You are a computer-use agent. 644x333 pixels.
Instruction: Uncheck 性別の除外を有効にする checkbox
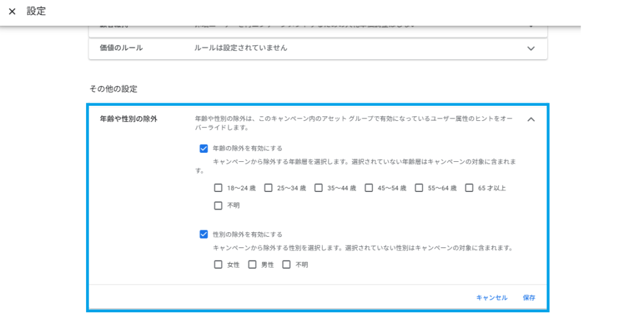pos(204,234)
